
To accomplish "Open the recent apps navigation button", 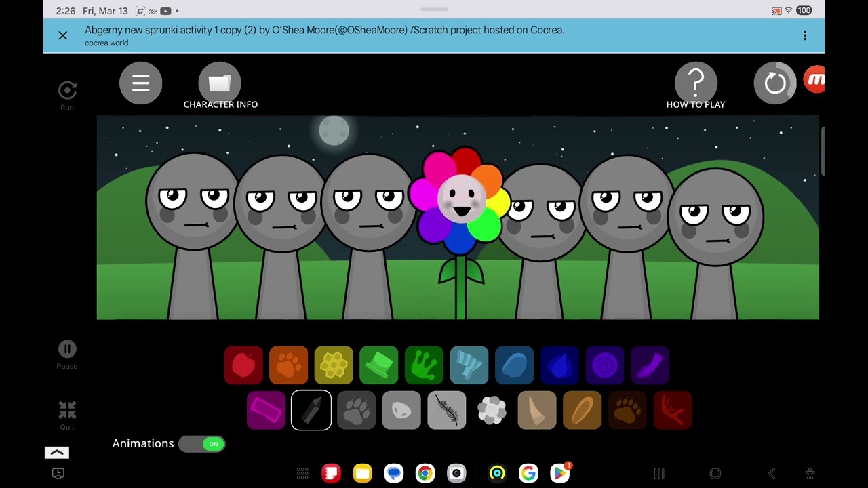I will [x=658, y=474].
